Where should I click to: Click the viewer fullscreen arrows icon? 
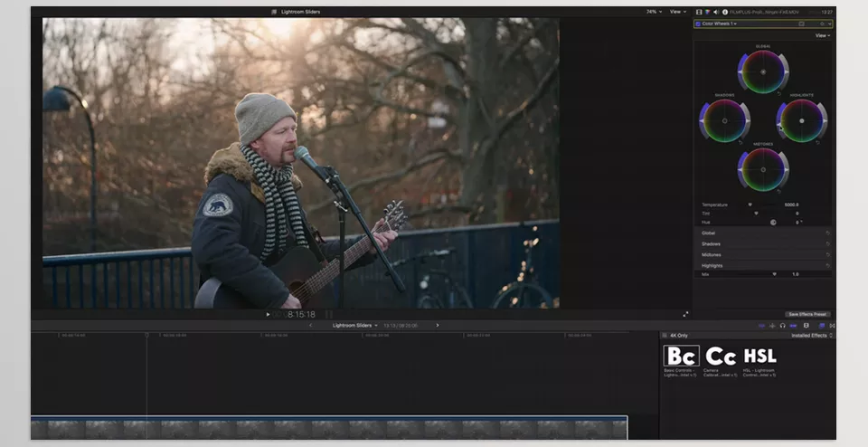[685, 314]
